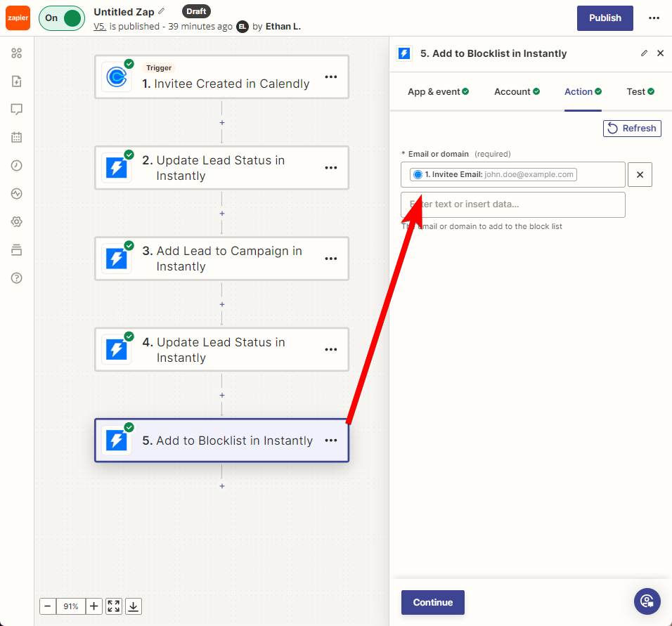Open the settings gear sidebar icon

pos(17,222)
